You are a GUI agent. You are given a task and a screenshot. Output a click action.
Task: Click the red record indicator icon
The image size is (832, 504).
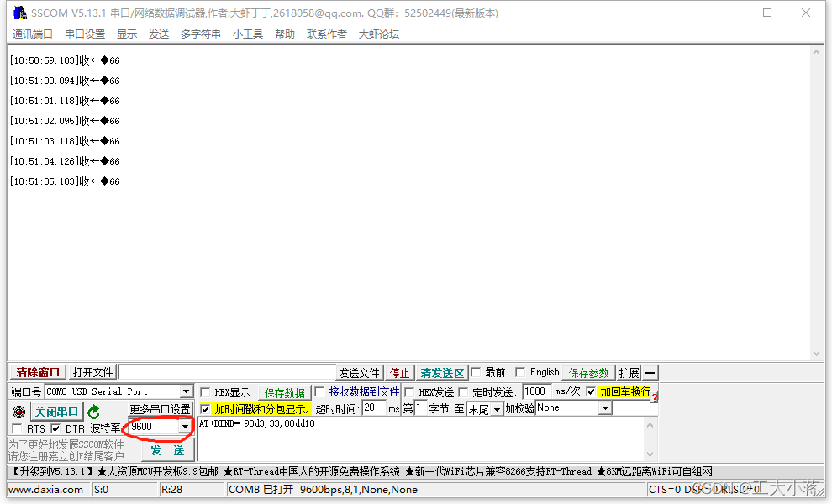(x=18, y=412)
